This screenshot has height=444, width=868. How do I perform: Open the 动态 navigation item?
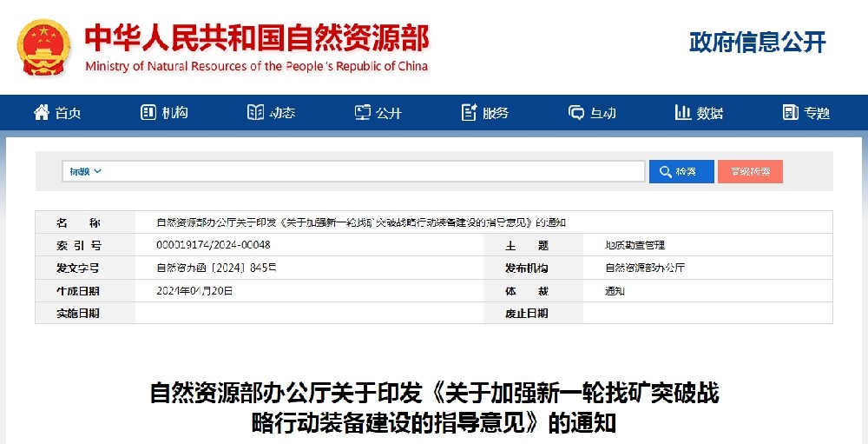pos(271,113)
